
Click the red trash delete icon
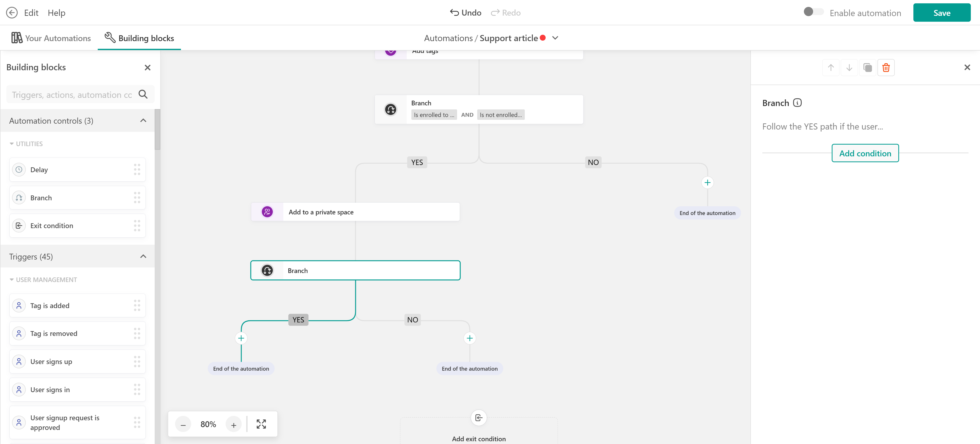coord(886,68)
